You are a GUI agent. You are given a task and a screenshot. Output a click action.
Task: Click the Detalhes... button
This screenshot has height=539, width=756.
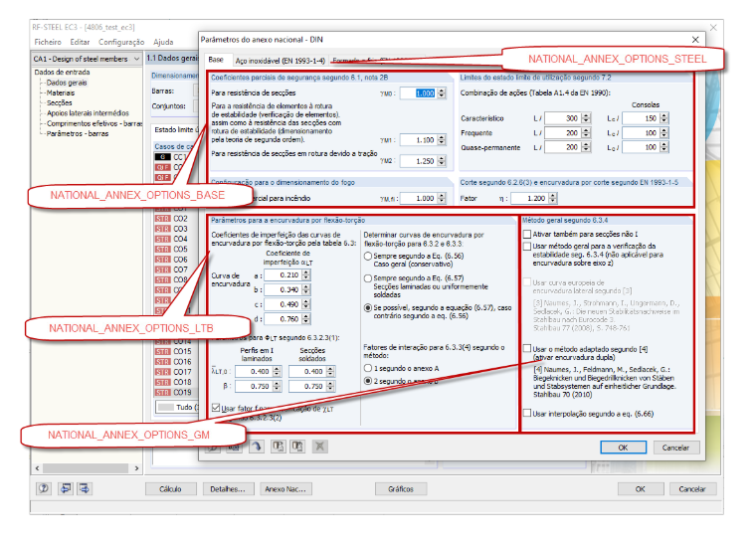point(228,489)
